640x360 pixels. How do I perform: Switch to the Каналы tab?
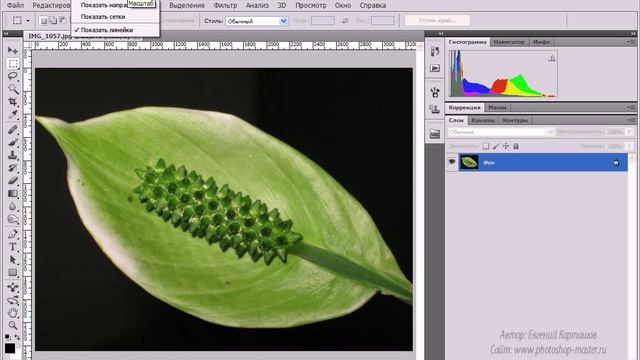pyautogui.click(x=483, y=120)
